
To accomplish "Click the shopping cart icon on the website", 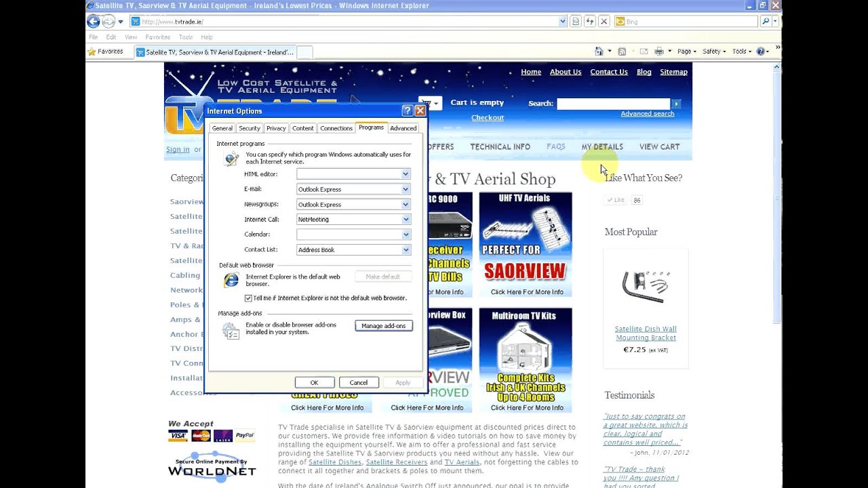I will [427, 103].
